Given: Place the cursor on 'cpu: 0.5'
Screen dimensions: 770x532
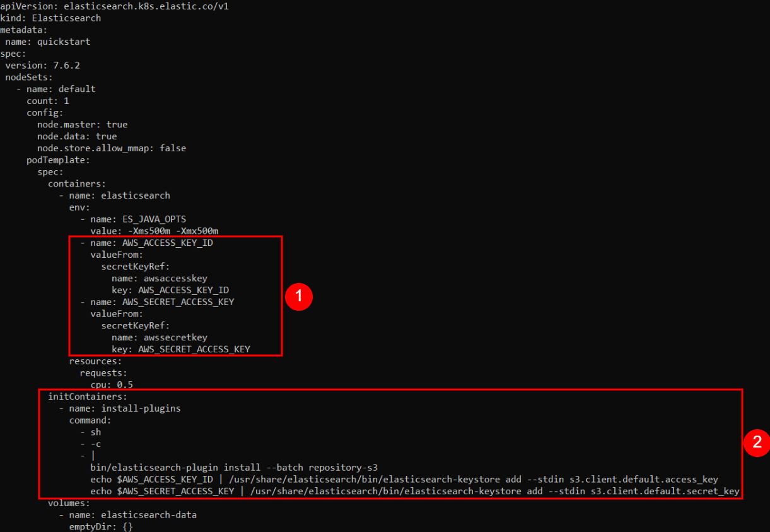Looking at the screenshot, I should [x=112, y=385].
